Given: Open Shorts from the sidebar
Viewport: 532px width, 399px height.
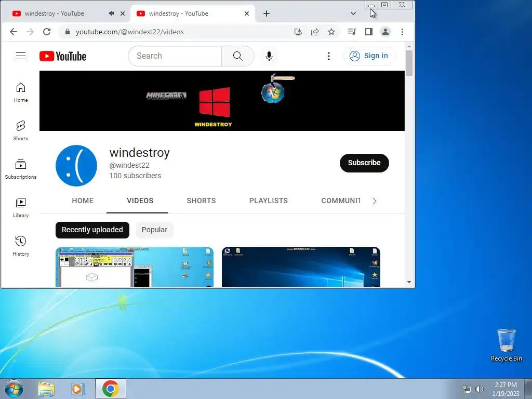Looking at the screenshot, I should coord(21,130).
